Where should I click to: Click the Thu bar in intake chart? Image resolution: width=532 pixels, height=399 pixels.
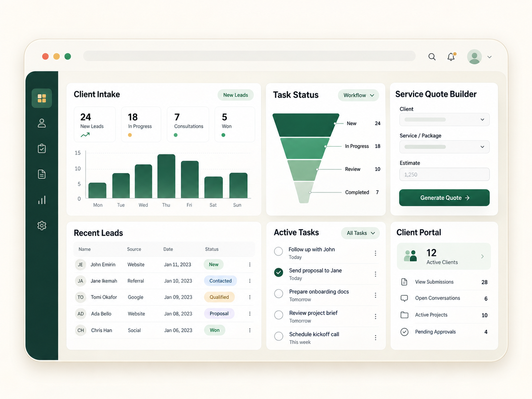(x=166, y=176)
